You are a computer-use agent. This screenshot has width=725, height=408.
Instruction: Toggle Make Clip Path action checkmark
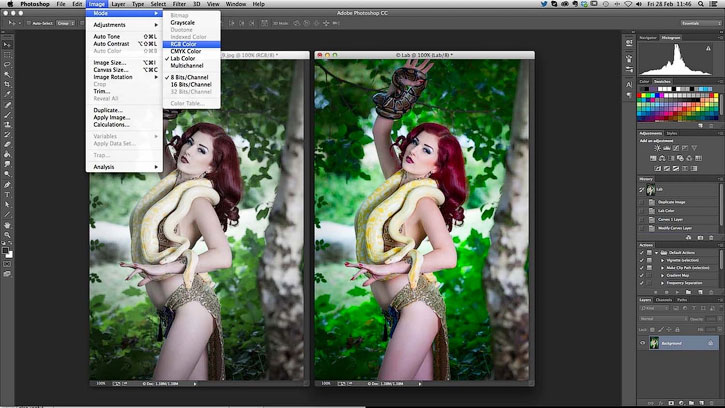641,268
